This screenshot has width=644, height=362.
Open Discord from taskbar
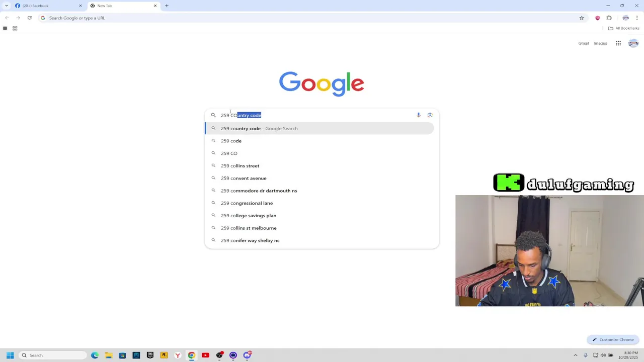247,355
